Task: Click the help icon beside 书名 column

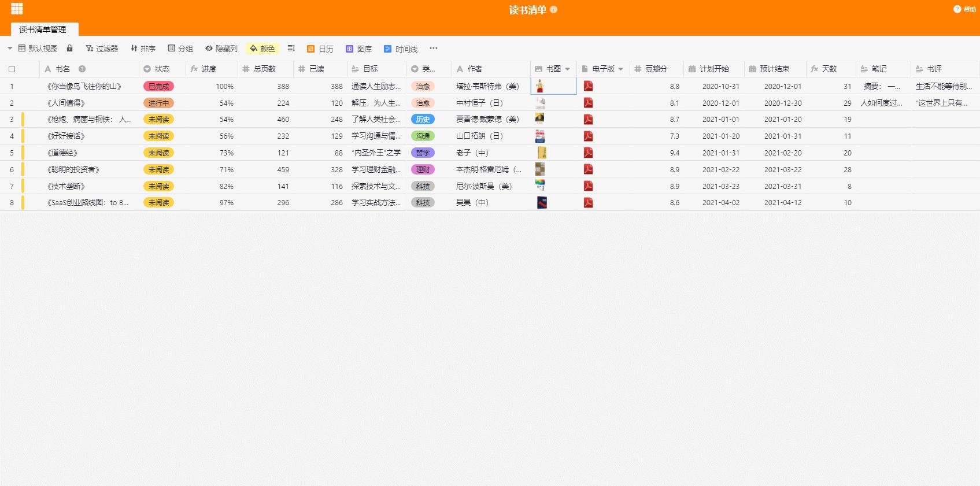Action: pos(82,69)
